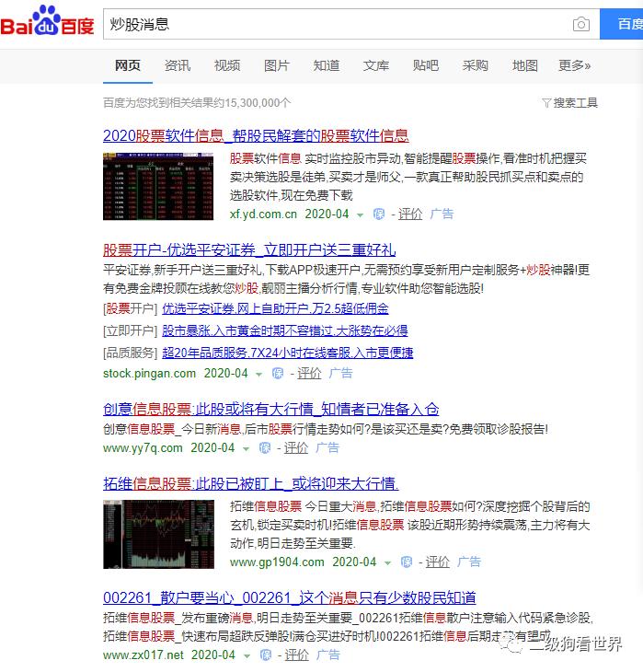The width and height of the screenshot is (643, 672).
Task: Click 广告 label on stock.pingan.com result
Action: (x=341, y=374)
